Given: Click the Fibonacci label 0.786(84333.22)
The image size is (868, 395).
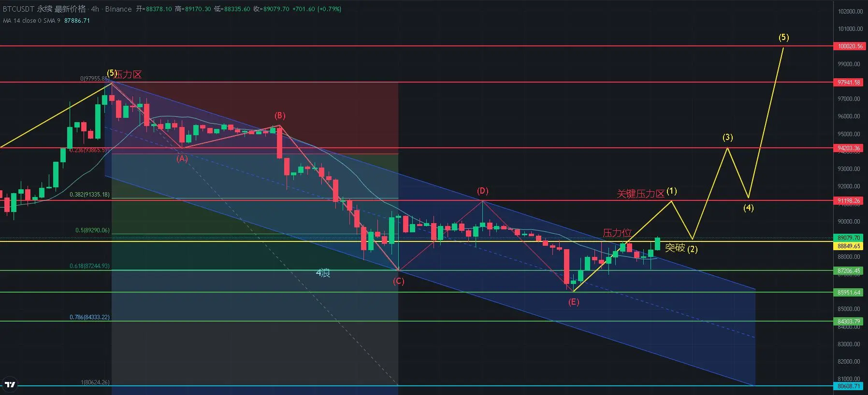Looking at the screenshot, I should (89, 317).
